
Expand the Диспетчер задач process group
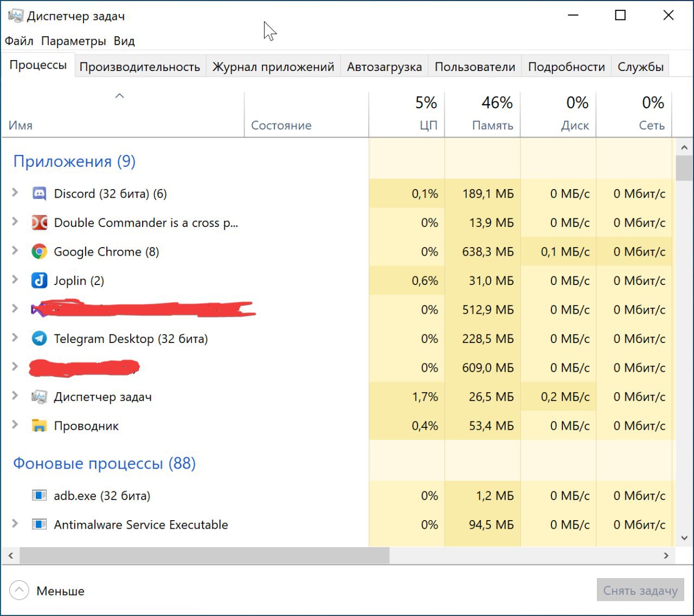pyautogui.click(x=15, y=395)
